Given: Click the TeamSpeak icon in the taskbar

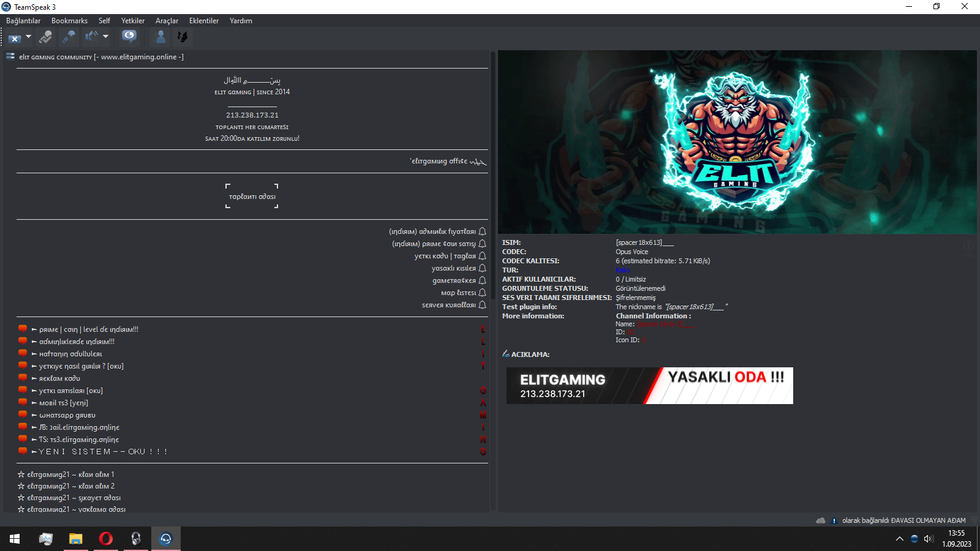Looking at the screenshot, I should coord(166,539).
